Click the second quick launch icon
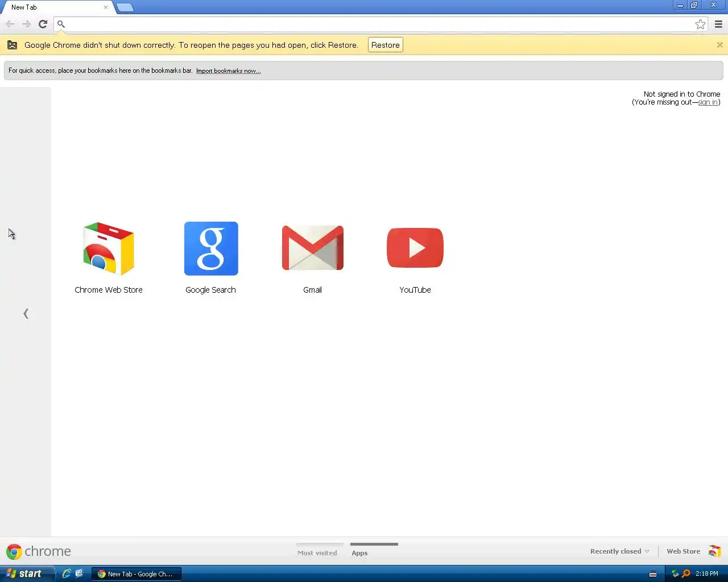 [79, 573]
